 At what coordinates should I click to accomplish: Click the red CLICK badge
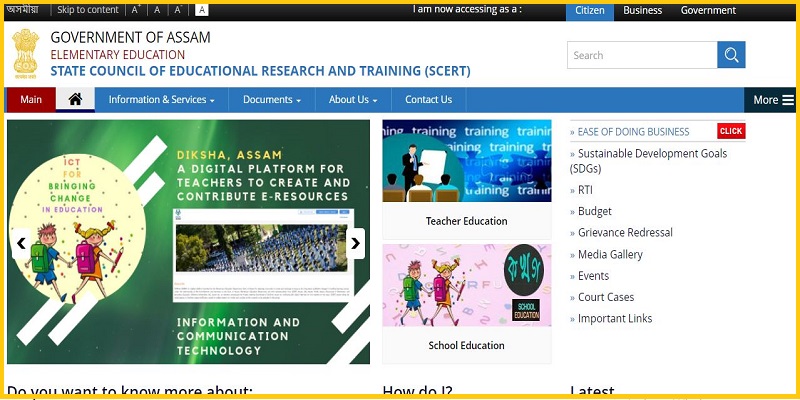pos(731,131)
